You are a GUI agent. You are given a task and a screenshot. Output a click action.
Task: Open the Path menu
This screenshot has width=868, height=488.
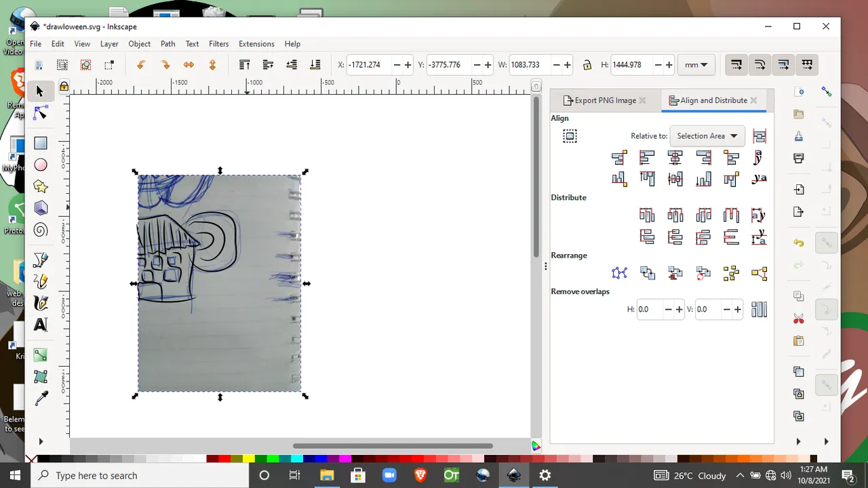(x=167, y=44)
